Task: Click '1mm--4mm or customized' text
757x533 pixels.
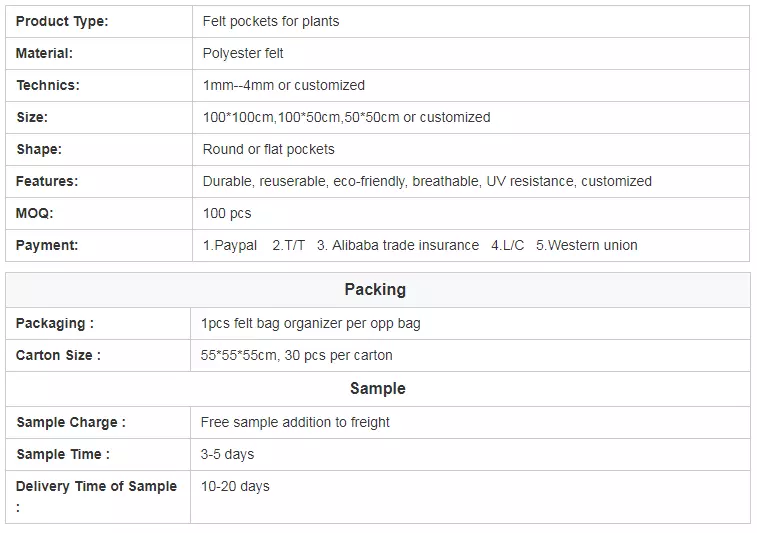Action: click(x=283, y=85)
